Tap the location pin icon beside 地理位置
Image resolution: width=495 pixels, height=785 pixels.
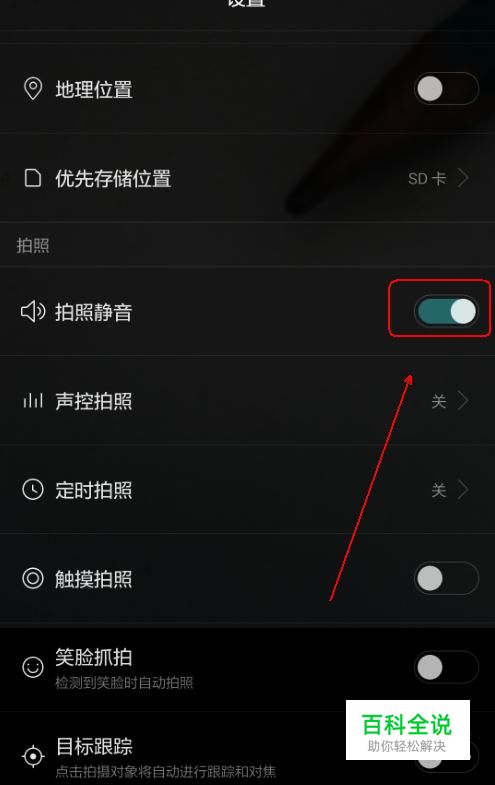[x=33, y=89]
